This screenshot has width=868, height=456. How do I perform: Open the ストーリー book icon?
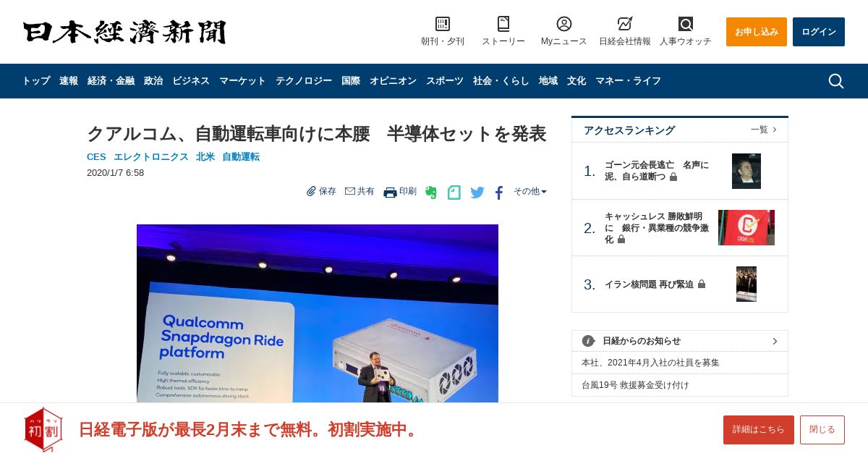[x=503, y=24]
